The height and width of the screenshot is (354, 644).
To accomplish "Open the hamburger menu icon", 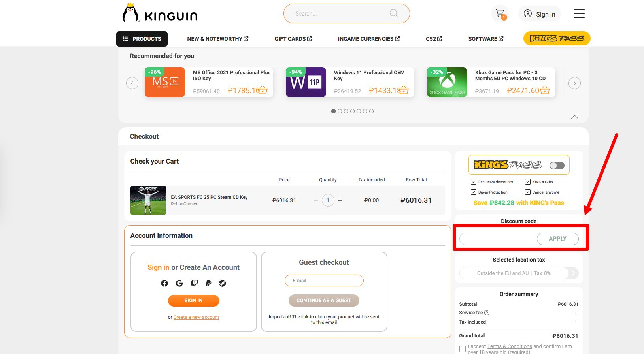I will (579, 14).
